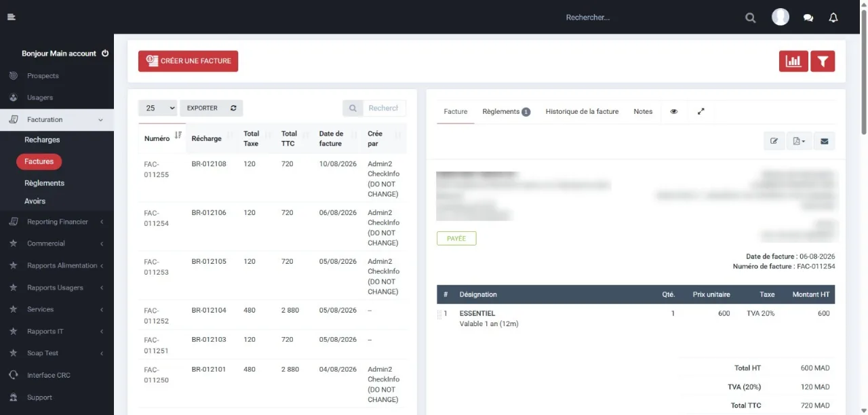
Task: Open the Historique de la facture tab
Action: pos(582,111)
